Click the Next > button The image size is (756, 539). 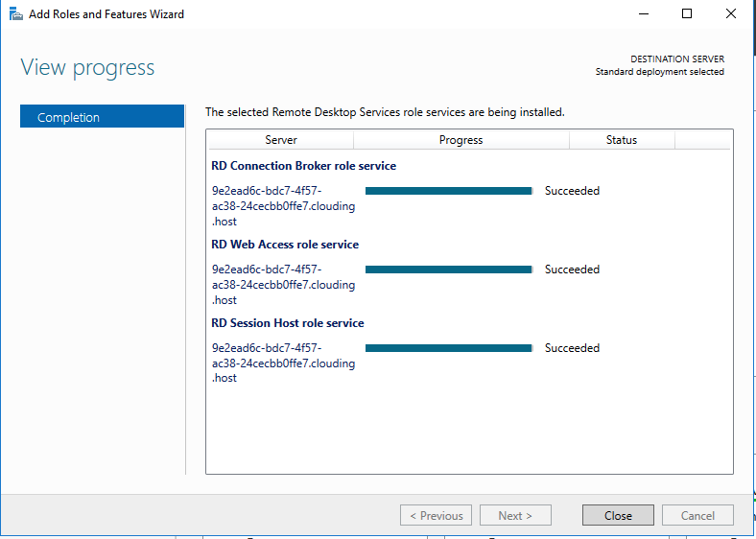coord(515,515)
